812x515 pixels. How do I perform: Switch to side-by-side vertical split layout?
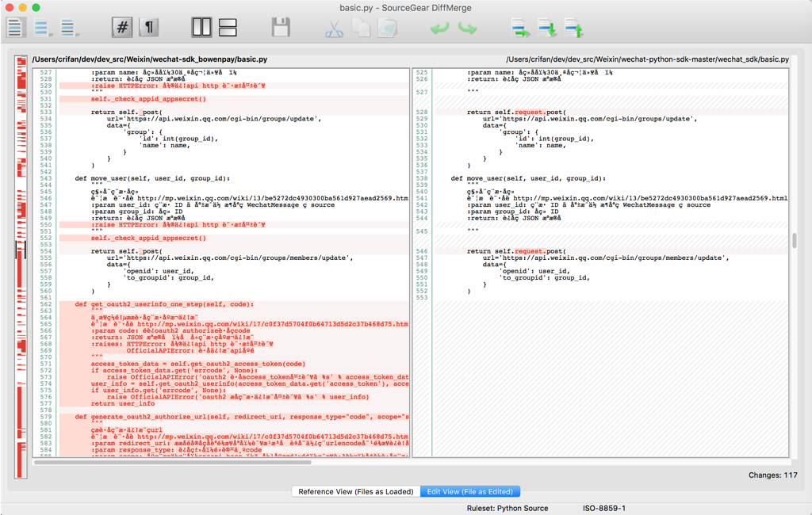pyautogui.click(x=201, y=28)
